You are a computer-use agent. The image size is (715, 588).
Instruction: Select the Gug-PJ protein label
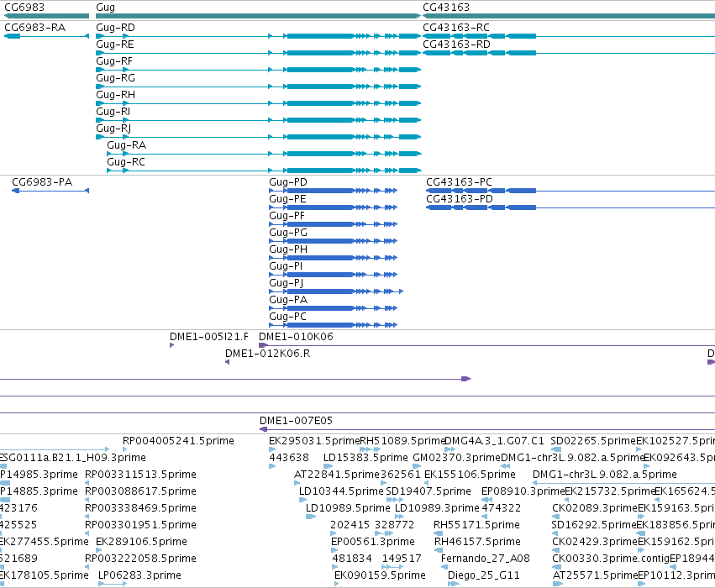tap(287, 283)
